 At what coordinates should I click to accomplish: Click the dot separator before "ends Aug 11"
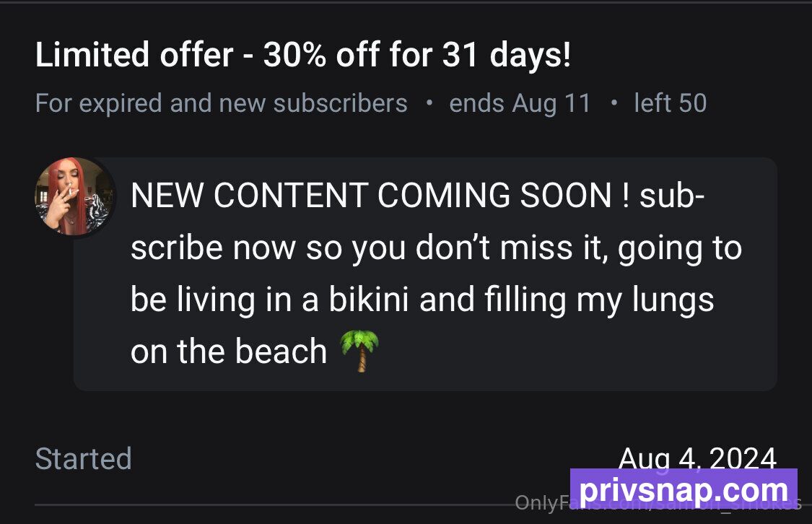429,102
